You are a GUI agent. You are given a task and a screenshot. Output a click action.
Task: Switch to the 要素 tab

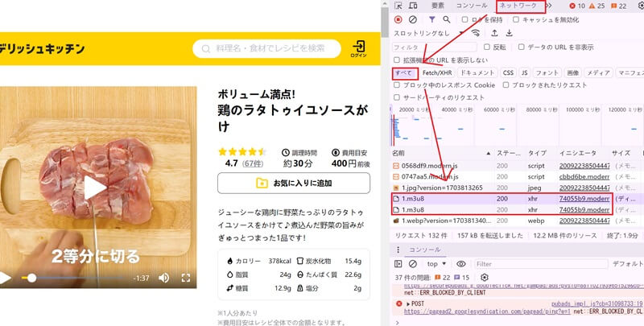tap(438, 6)
